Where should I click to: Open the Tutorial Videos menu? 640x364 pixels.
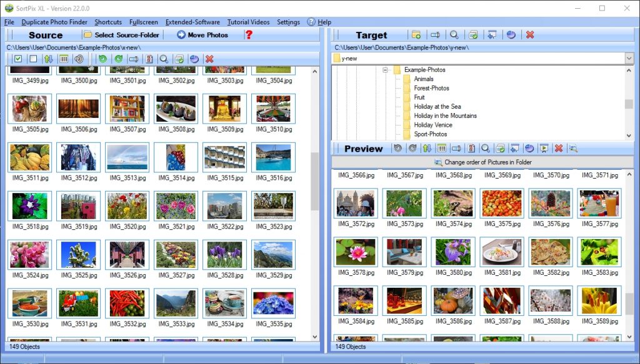point(248,22)
